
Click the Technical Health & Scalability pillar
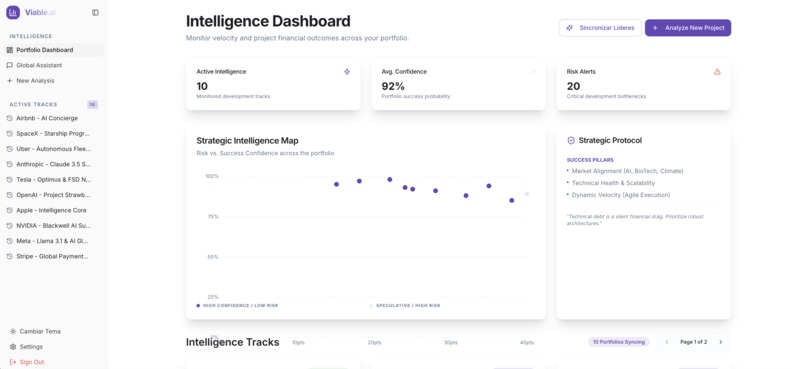(x=613, y=183)
